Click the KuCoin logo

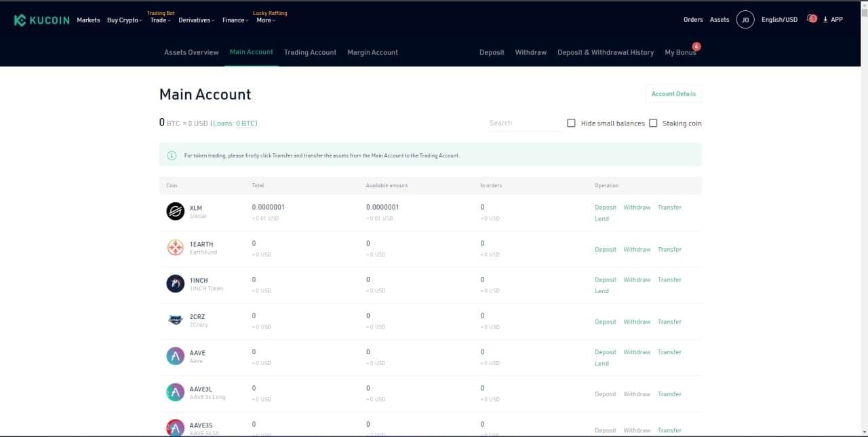[x=41, y=20]
